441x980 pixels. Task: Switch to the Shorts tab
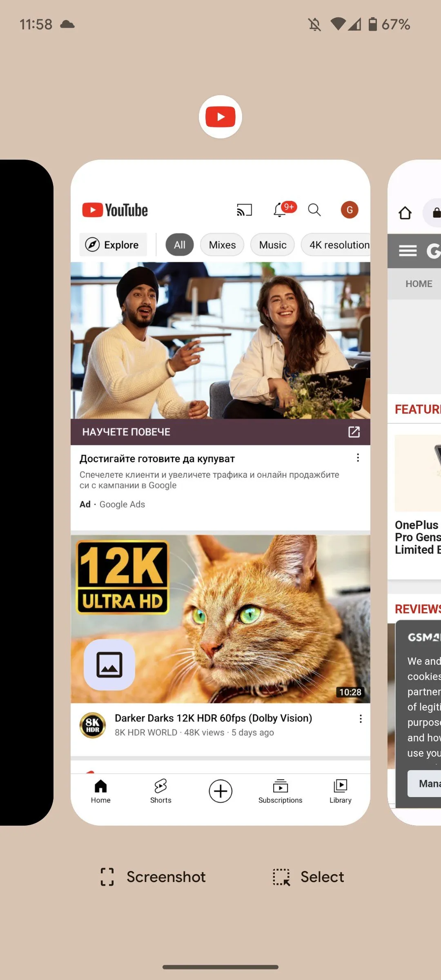coord(160,791)
